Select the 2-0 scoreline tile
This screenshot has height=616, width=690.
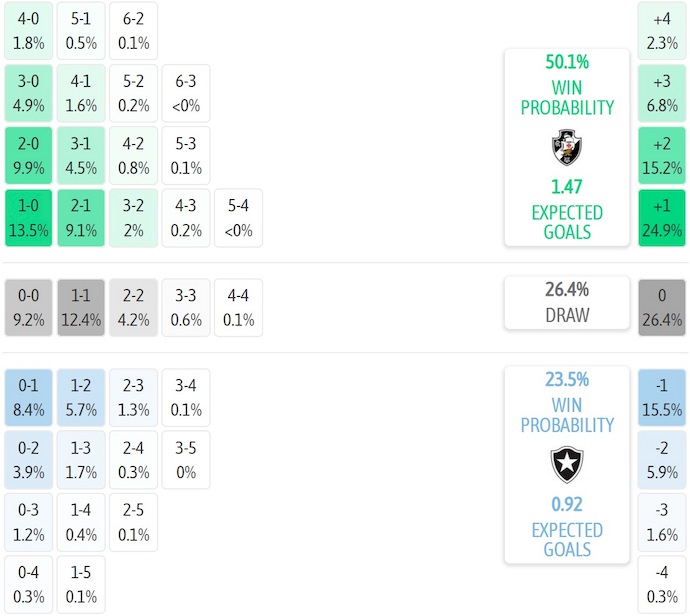[28, 155]
